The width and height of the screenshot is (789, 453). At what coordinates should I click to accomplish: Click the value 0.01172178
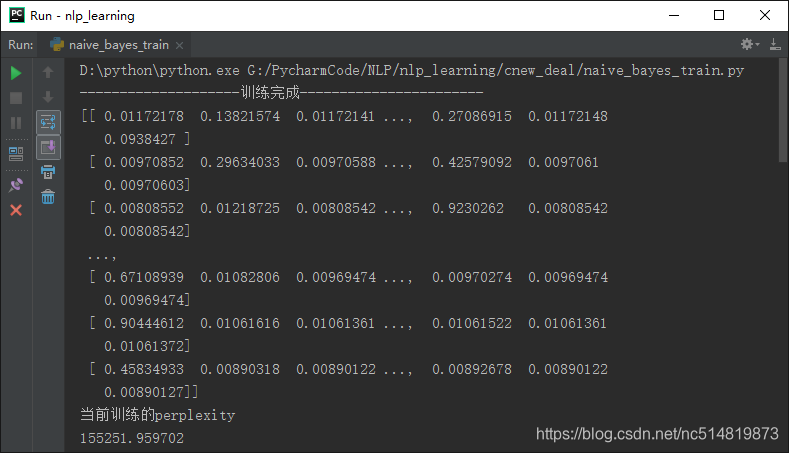[144, 116]
